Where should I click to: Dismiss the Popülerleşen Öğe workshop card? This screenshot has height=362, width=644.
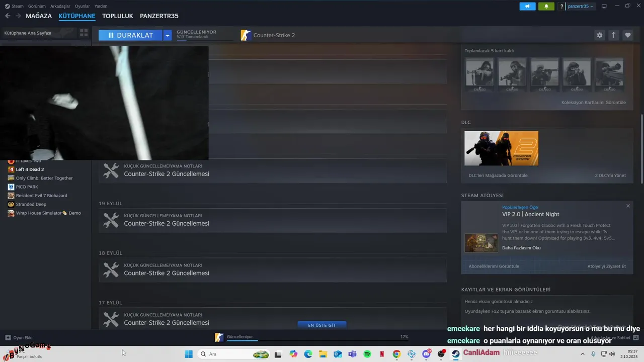coord(628,206)
